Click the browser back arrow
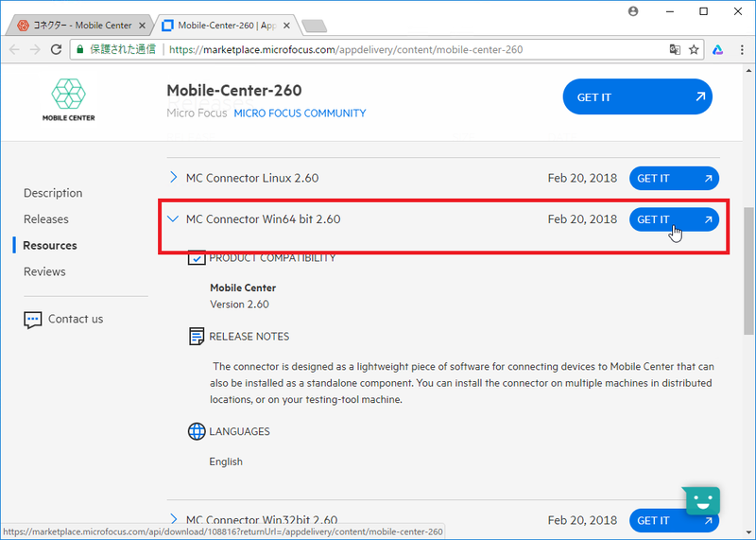The image size is (756, 540). (x=13, y=49)
